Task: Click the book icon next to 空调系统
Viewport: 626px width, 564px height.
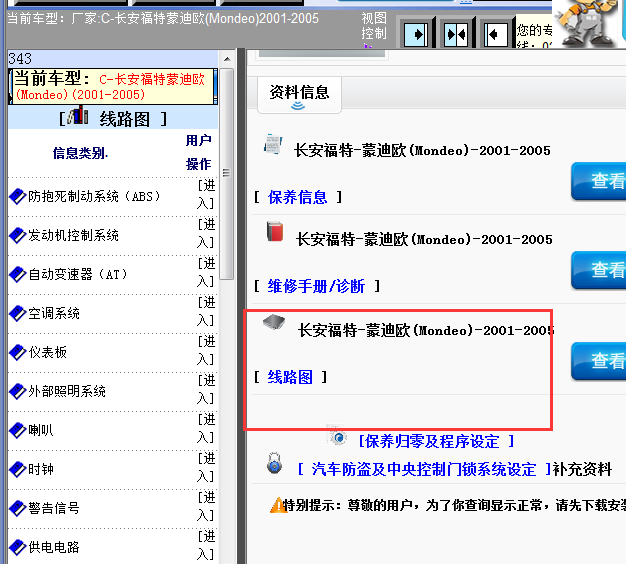Action: point(18,313)
